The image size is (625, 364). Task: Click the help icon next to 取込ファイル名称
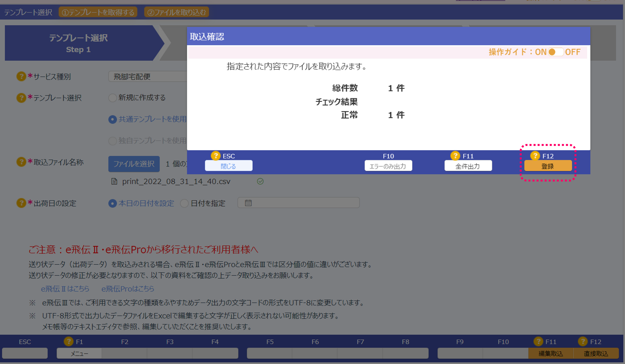coord(21,162)
